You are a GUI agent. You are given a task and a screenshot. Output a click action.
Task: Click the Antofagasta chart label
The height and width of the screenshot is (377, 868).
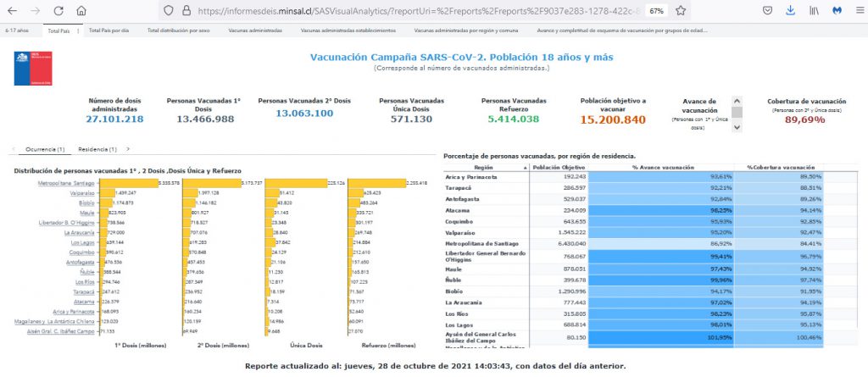tap(80, 262)
